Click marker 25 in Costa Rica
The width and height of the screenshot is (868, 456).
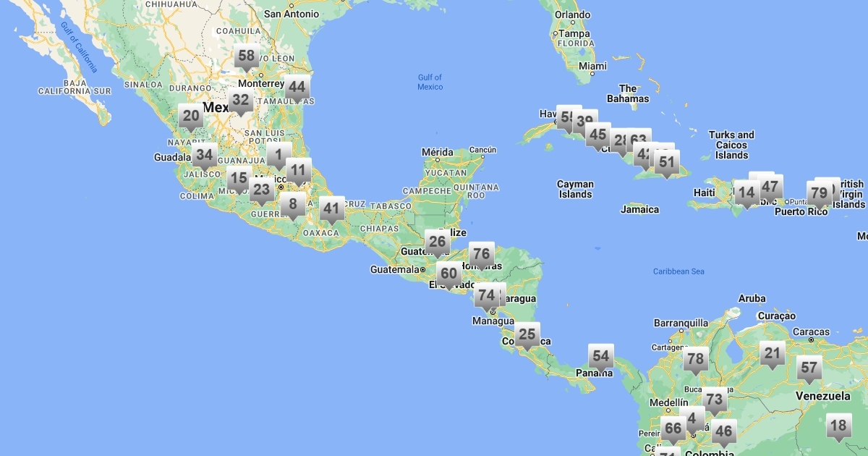pos(527,335)
